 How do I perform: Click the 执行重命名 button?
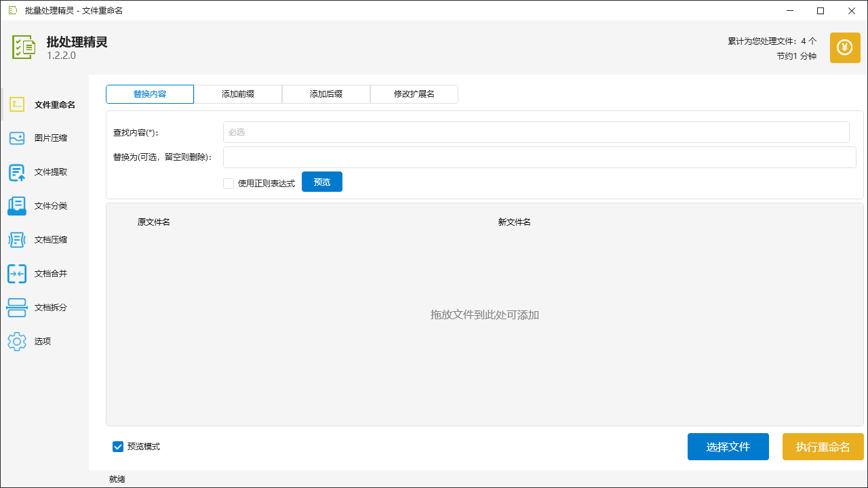(823, 446)
